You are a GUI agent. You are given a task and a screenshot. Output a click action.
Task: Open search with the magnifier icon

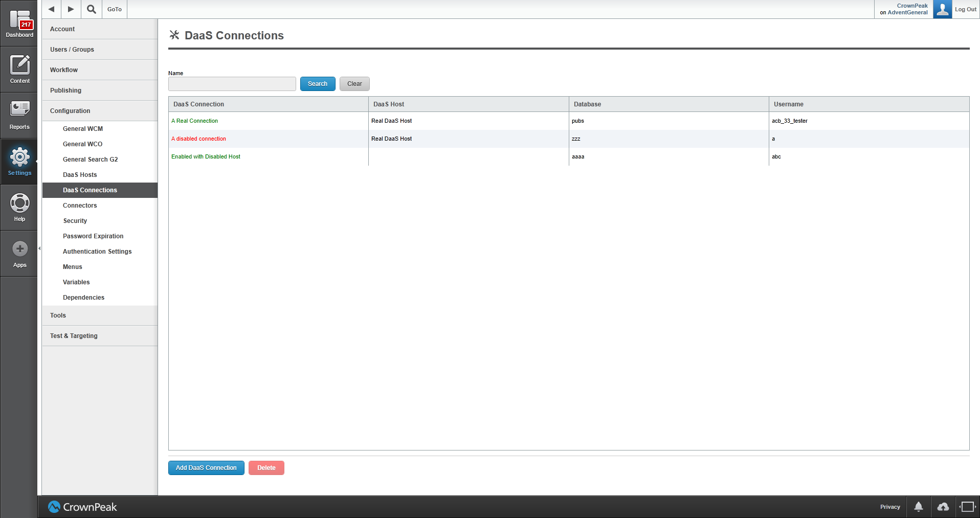(x=92, y=9)
